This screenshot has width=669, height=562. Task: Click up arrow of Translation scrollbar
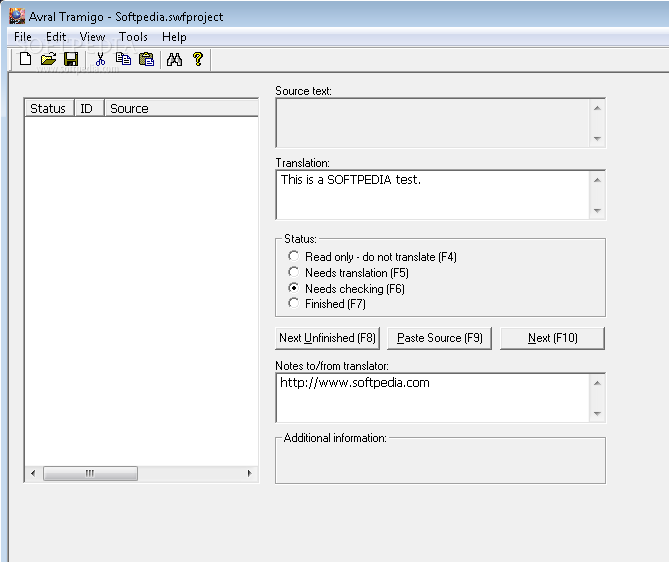(x=597, y=180)
